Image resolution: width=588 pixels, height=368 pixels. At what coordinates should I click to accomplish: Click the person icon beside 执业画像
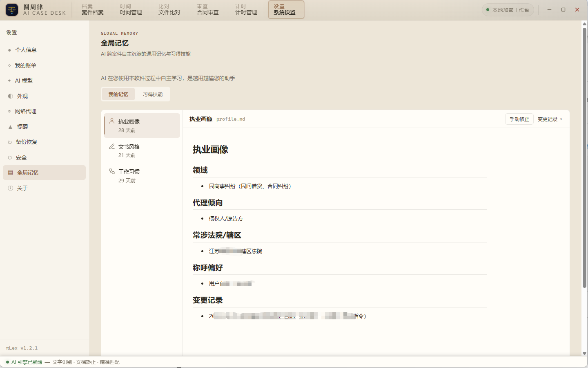112,121
